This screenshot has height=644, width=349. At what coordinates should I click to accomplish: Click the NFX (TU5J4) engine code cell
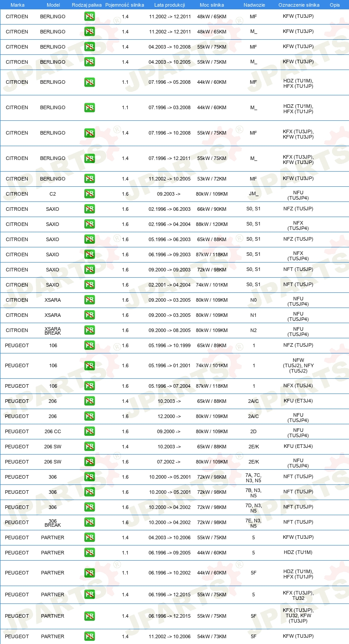[x=298, y=386]
